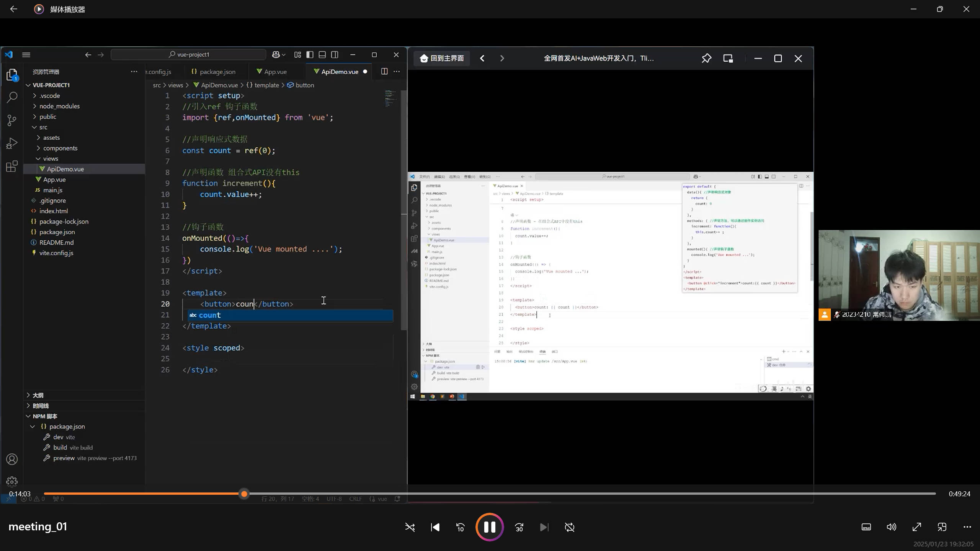The width and height of the screenshot is (980, 551).
Task: Switch to ApiDemo.vue tab
Action: click(340, 72)
